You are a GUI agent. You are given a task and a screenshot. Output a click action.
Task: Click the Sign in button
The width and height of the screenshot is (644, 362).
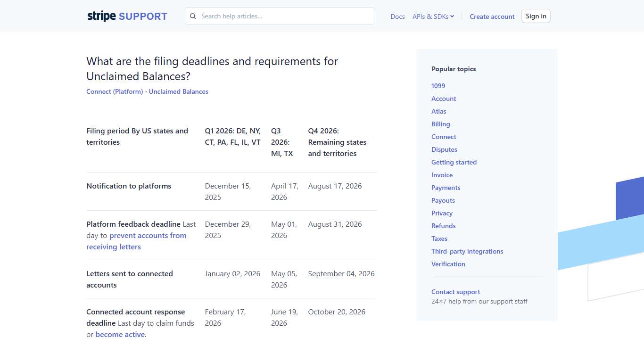click(536, 16)
